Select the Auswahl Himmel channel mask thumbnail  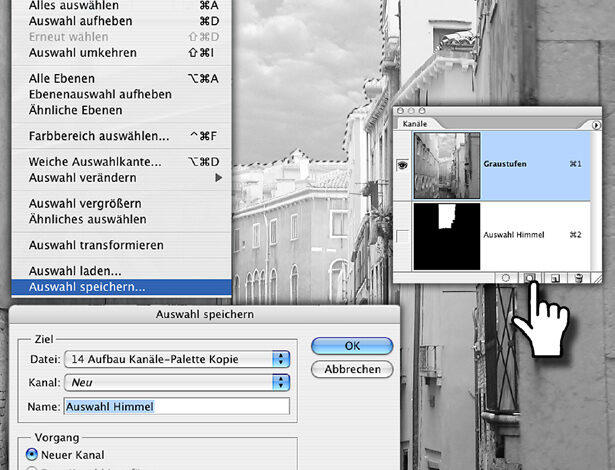(447, 236)
